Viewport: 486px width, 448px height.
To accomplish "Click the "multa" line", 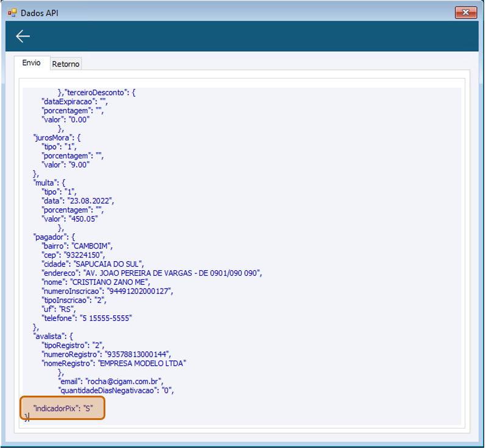I will pyautogui.click(x=49, y=183).
